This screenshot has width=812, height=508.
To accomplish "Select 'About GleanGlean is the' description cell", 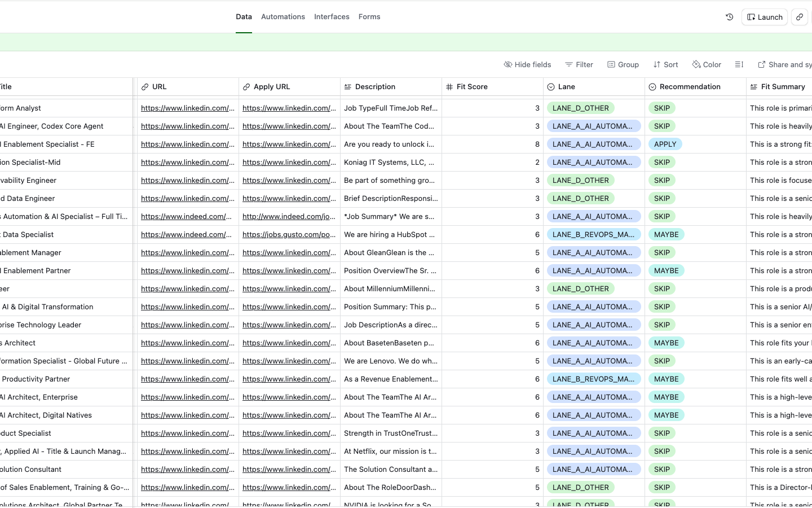I will coord(391,252).
